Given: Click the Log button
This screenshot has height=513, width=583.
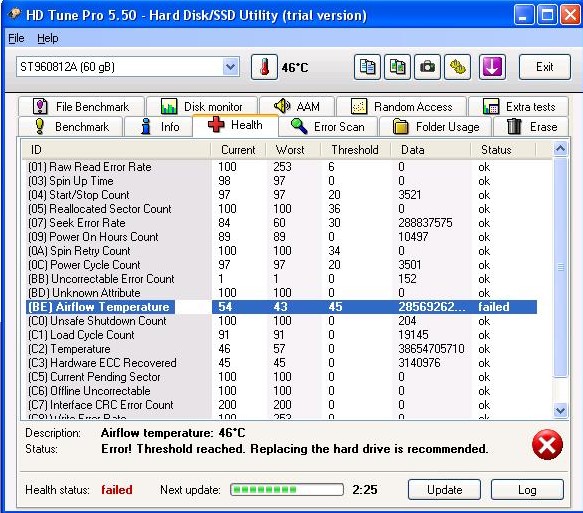Looking at the screenshot, I should [527, 490].
